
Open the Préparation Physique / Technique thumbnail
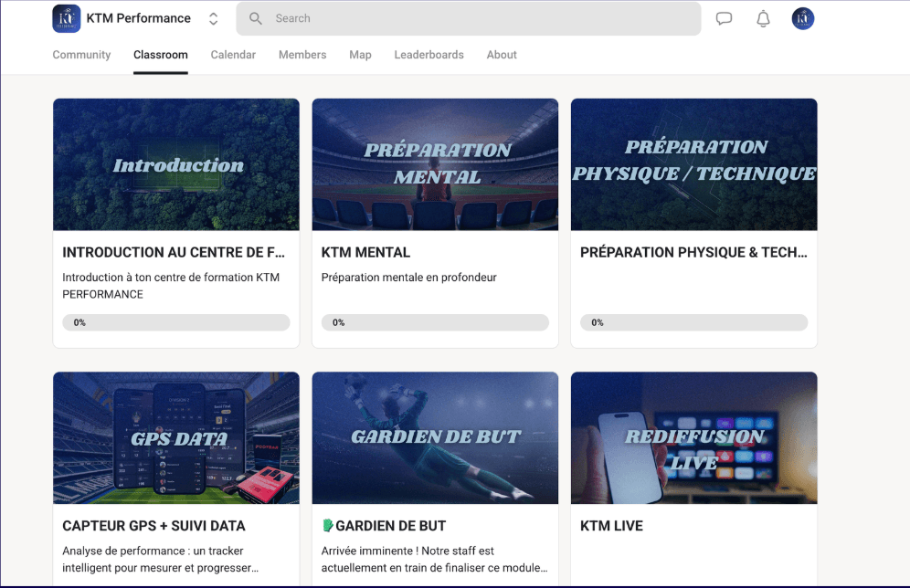[x=694, y=164]
